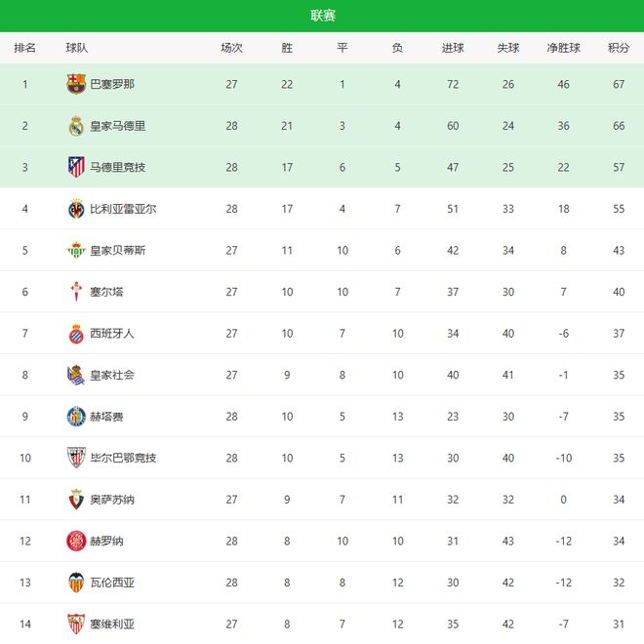Click the Getafe crest icon
Viewport: 644px width, 644px height.
[x=76, y=417]
